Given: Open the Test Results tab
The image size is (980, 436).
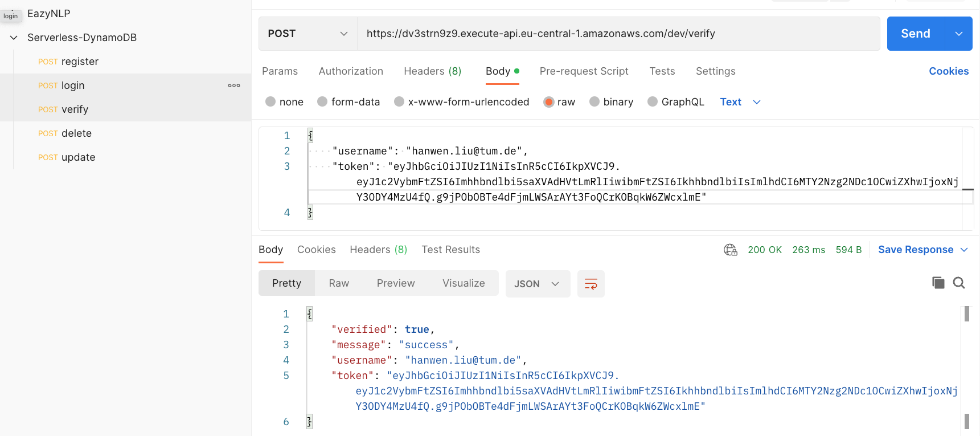Looking at the screenshot, I should pyautogui.click(x=450, y=250).
